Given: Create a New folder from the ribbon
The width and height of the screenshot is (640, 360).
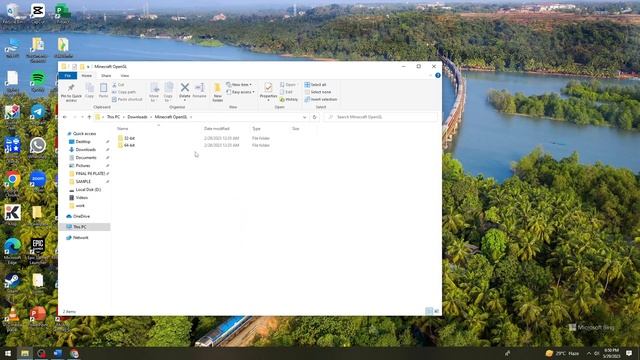Looking at the screenshot, I should [218, 92].
